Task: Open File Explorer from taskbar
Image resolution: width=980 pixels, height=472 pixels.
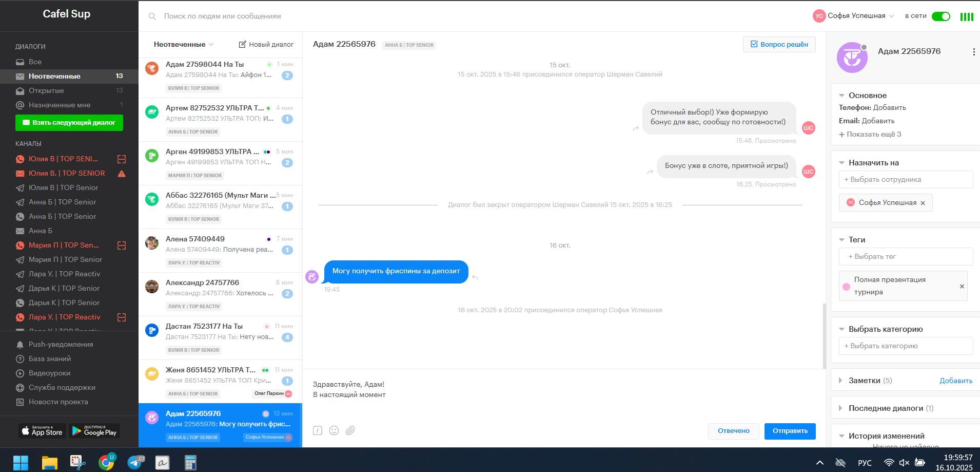Action: tap(49, 463)
